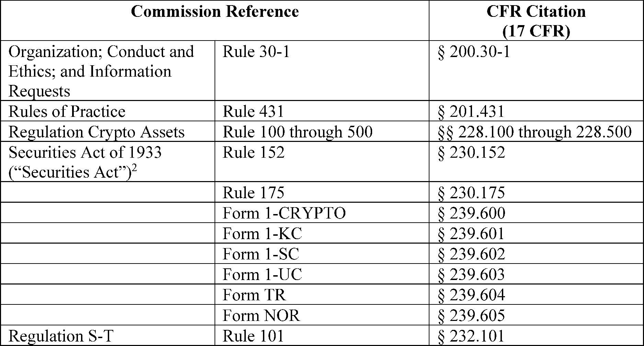Click the § 200.30-1 citation cell
Screen dimensions: 644x346
536,70
